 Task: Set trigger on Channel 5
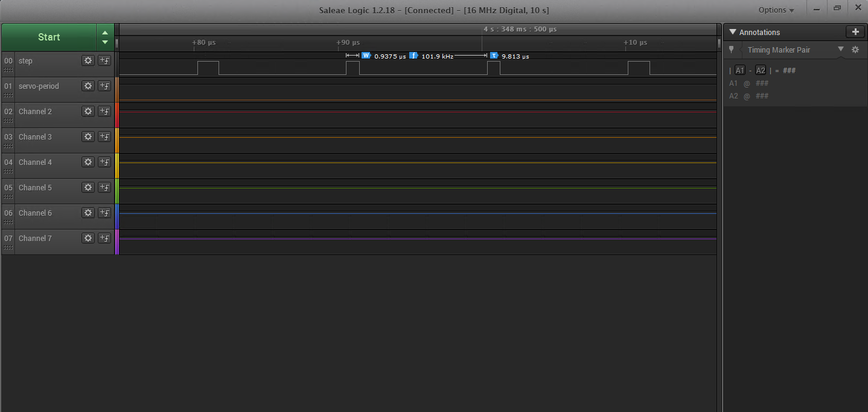[104, 187]
